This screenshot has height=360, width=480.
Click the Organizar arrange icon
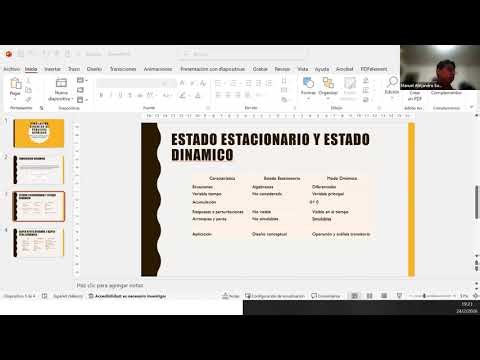click(328, 82)
